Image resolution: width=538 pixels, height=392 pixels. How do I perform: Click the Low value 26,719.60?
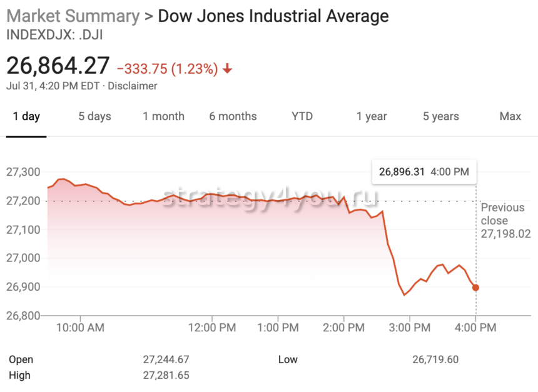[x=435, y=359]
